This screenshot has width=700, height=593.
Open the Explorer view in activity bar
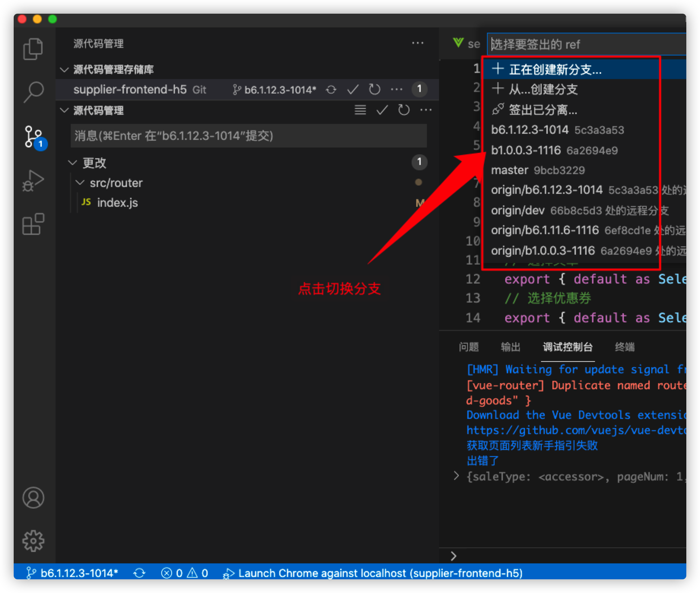33,49
